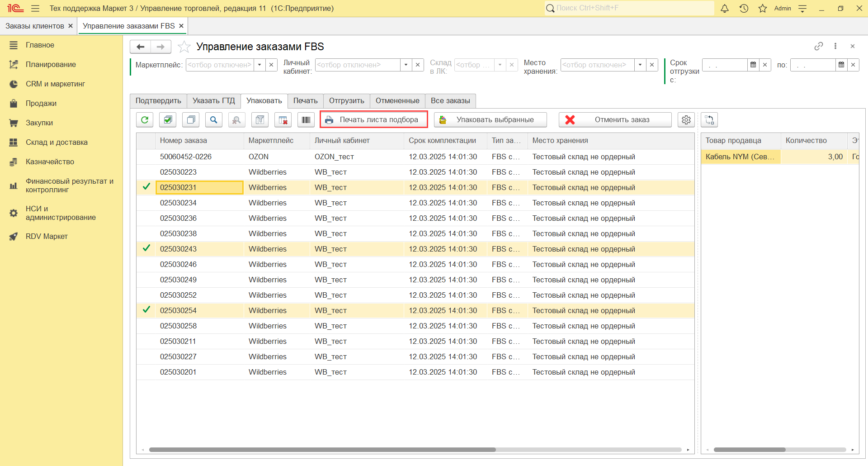Open calendar for the 'по' end date
868x466 pixels.
pos(841,65)
